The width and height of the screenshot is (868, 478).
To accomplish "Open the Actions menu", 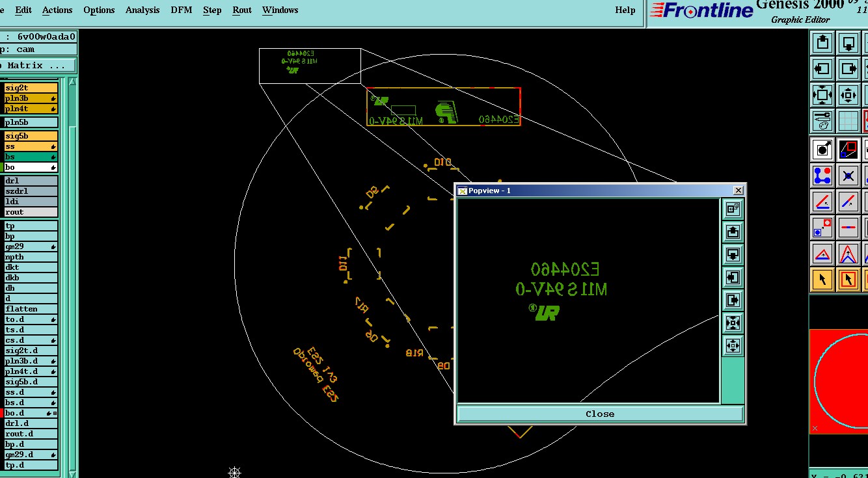I will click(57, 10).
